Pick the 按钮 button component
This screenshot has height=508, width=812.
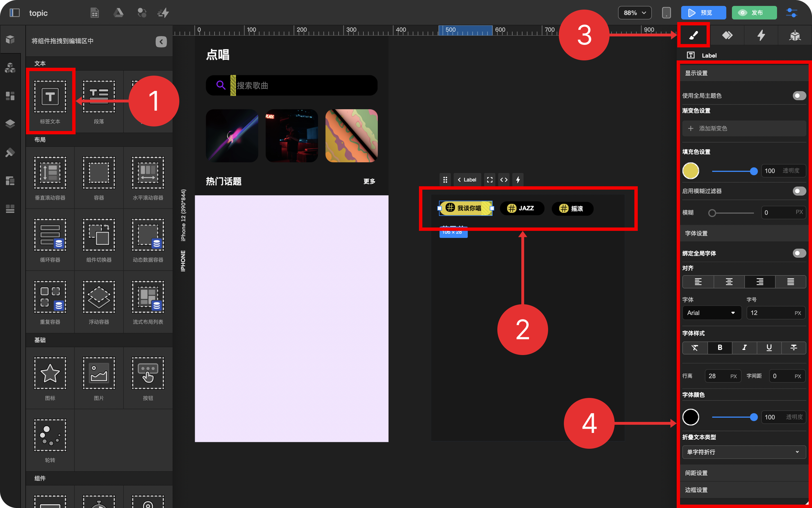(148, 378)
